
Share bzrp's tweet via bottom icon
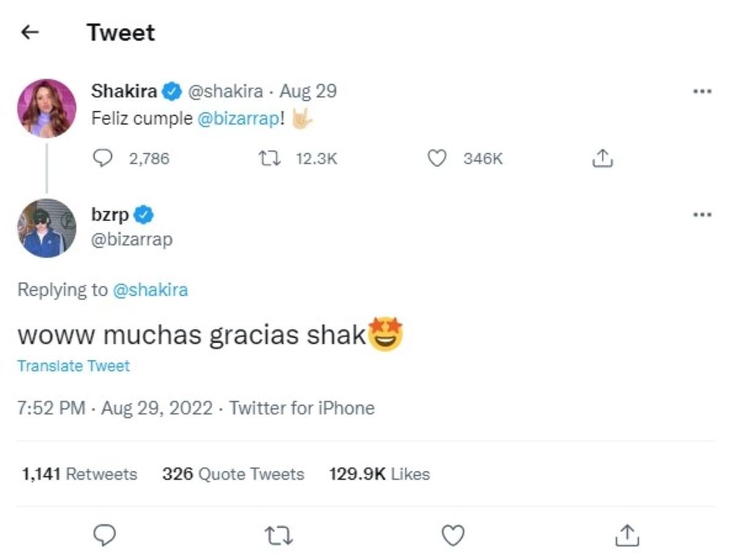(x=626, y=535)
